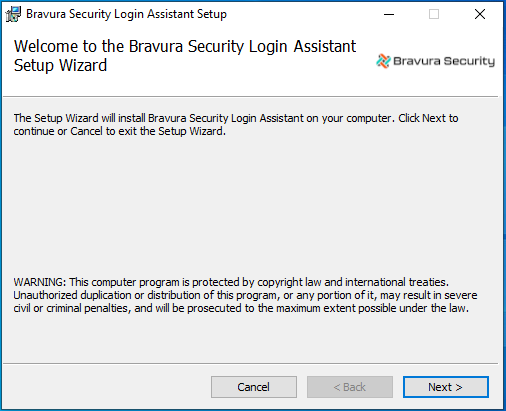The width and height of the screenshot is (506, 411).
Task: Click the 'continue or Cancel to exit' line
Action: click(x=120, y=131)
